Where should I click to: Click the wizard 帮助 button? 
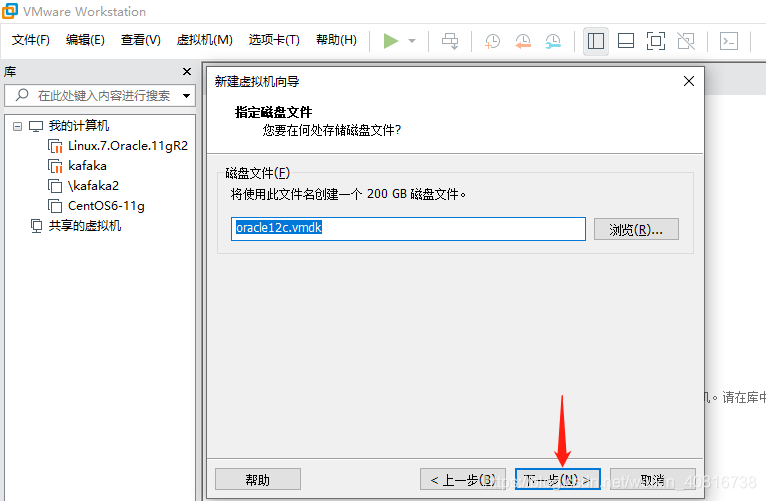point(258,480)
